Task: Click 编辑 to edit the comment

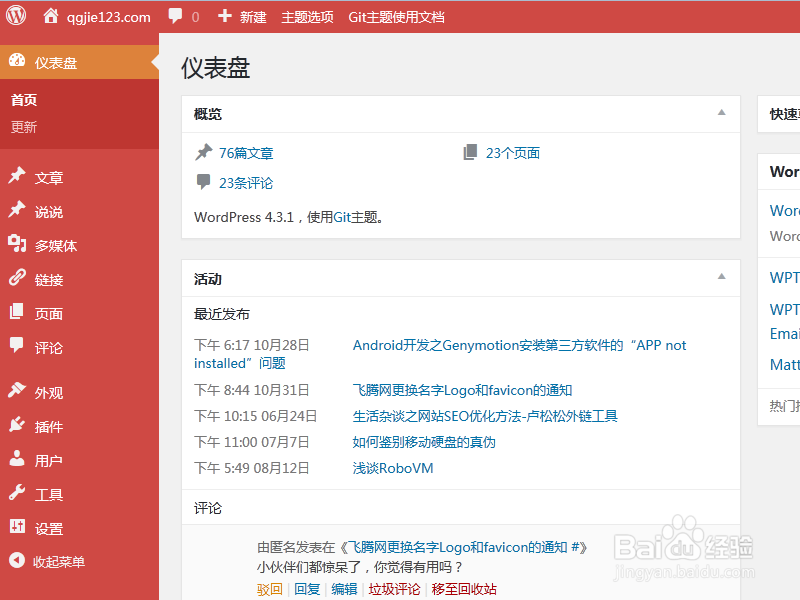Action: [344, 589]
